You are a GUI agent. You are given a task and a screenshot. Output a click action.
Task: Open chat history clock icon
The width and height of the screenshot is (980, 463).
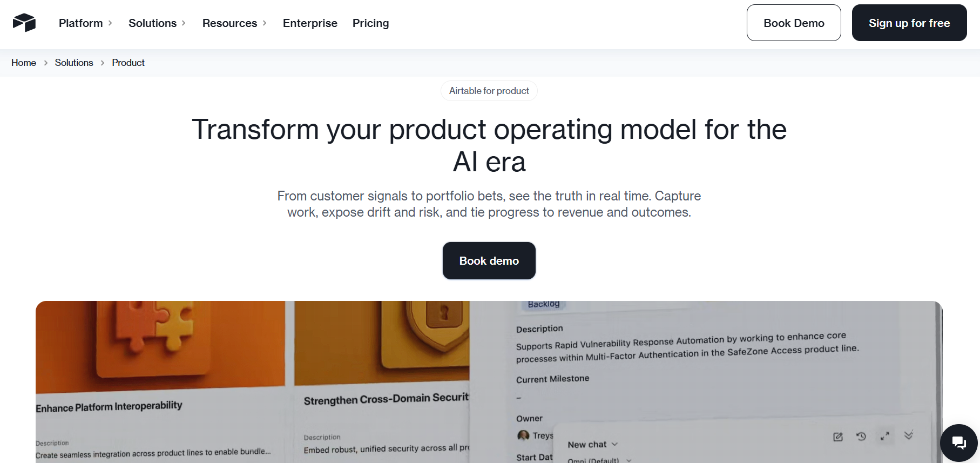pyautogui.click(x=861, y=436)
